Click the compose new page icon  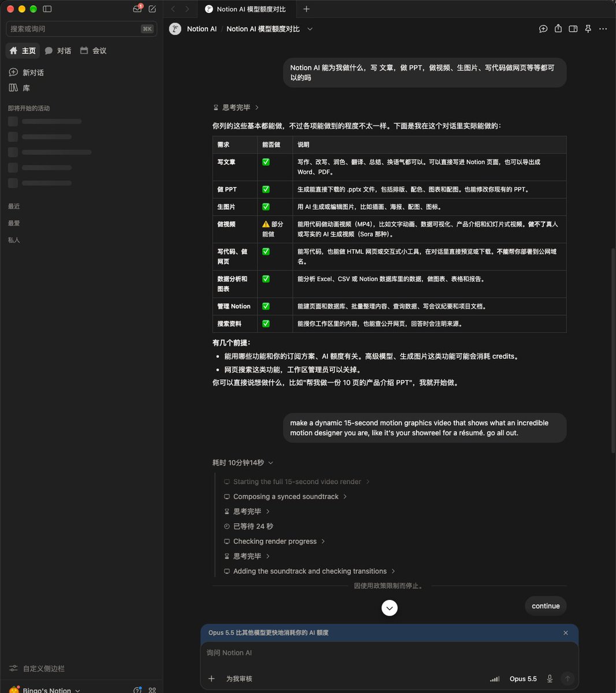[x=152, y=9]
